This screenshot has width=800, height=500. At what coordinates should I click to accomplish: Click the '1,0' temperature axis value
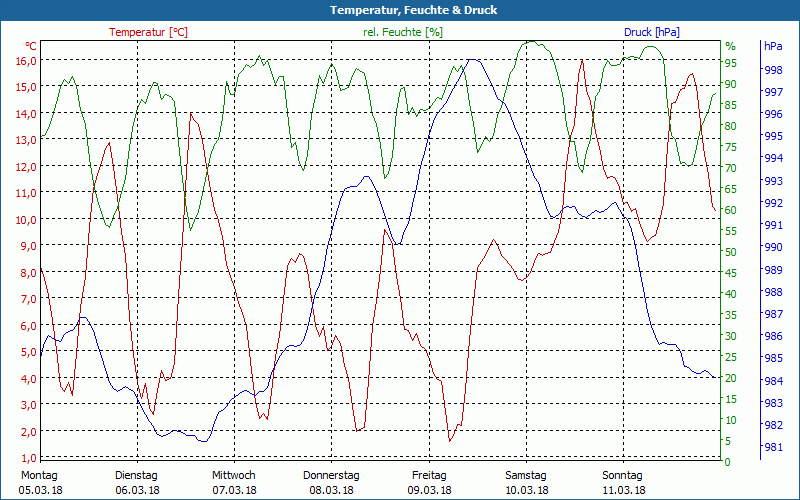[28, 457]
